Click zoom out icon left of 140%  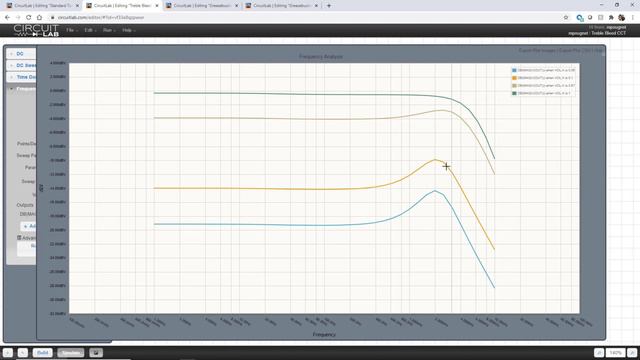coord(599,353)
